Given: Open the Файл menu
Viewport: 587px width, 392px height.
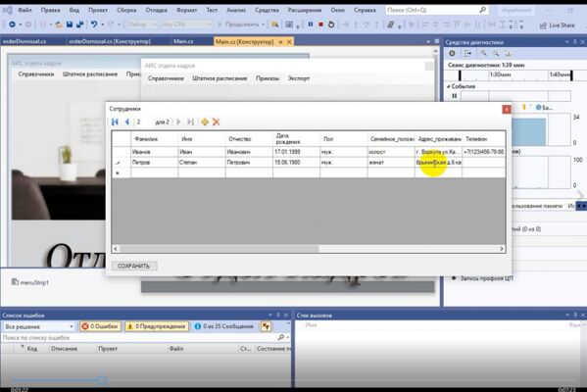Looking at the screenshot, I should click(x=24, y=10).
